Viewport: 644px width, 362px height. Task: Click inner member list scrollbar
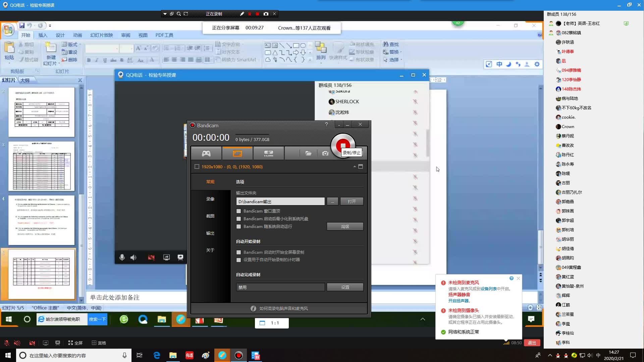click(428, 142)
